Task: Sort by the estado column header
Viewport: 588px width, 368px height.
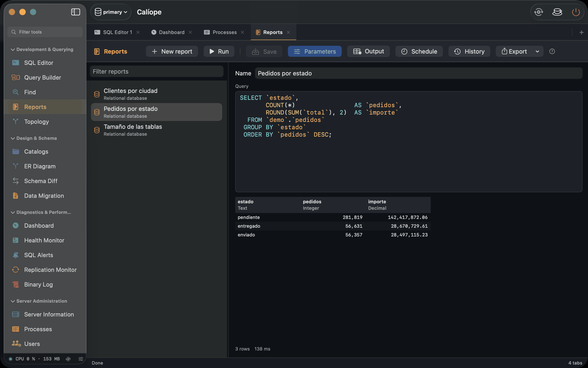Action: click(x=268, y=205)
